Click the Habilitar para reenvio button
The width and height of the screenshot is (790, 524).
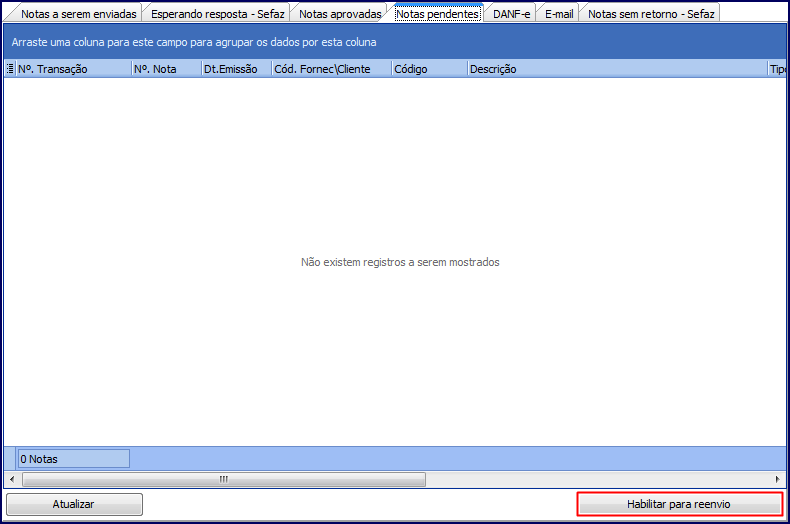click(679, 504)
